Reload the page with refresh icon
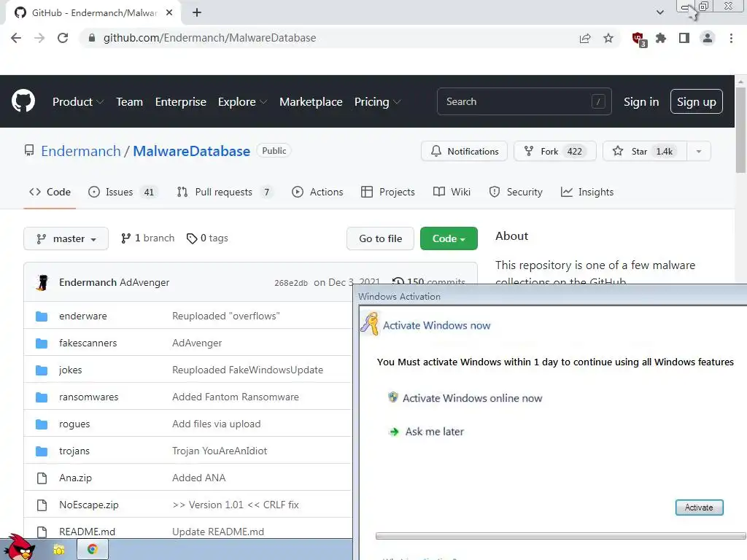 [63, 38]
